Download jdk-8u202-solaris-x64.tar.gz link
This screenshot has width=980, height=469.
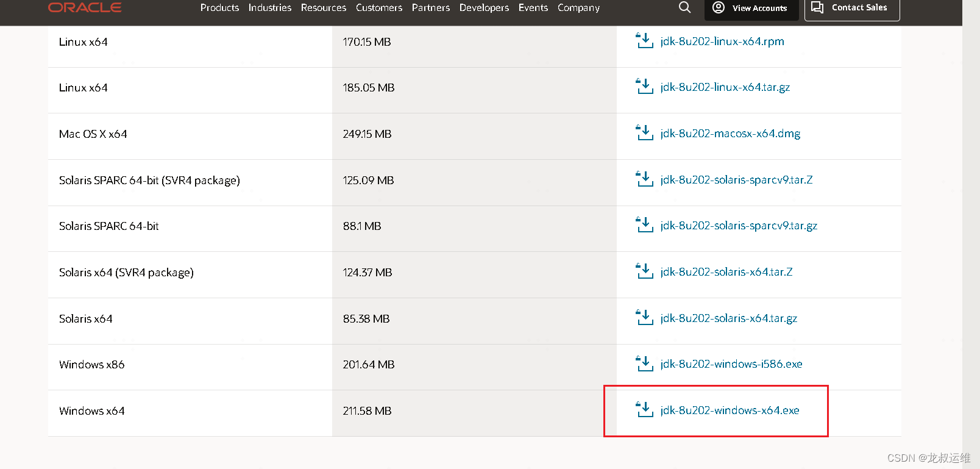click(x=729, y=318)
